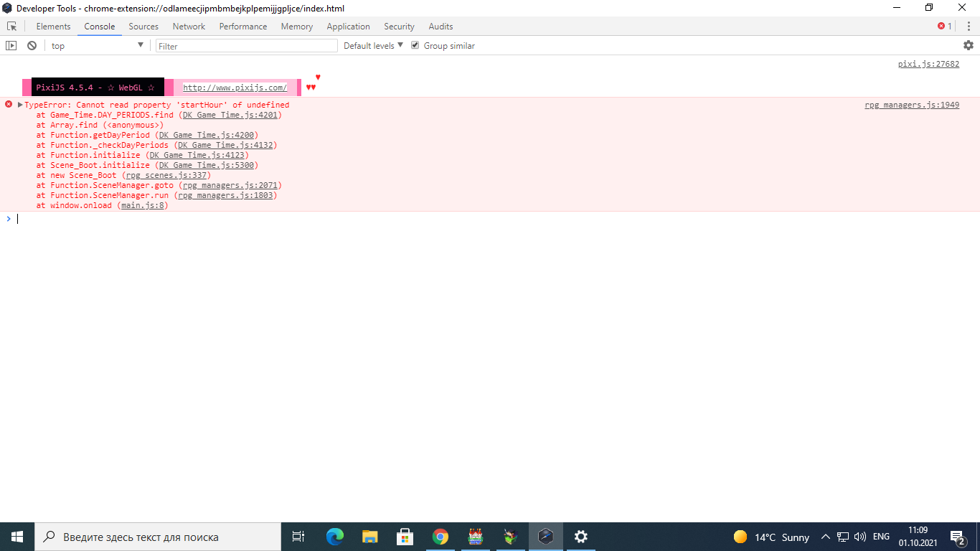This screenshot has width=980, height=551.
Task: Open DK_Game_Time.js:4132 link
Action: [225, 145]
